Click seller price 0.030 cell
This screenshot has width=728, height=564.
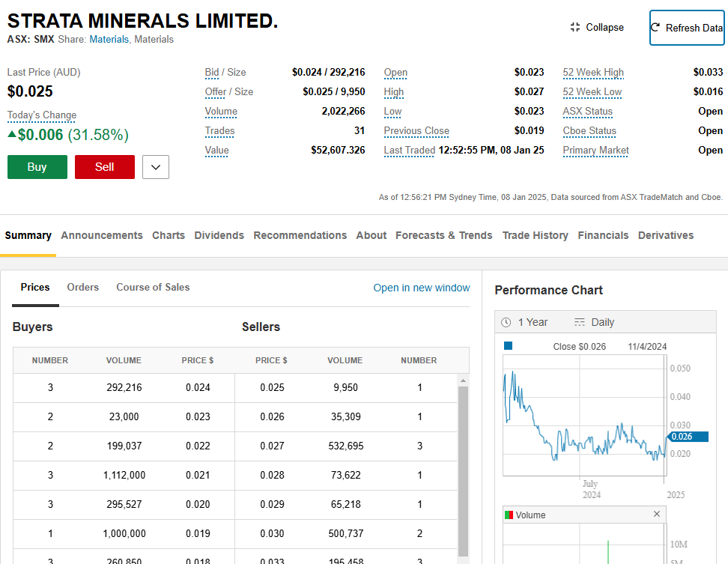click(272, 534)
